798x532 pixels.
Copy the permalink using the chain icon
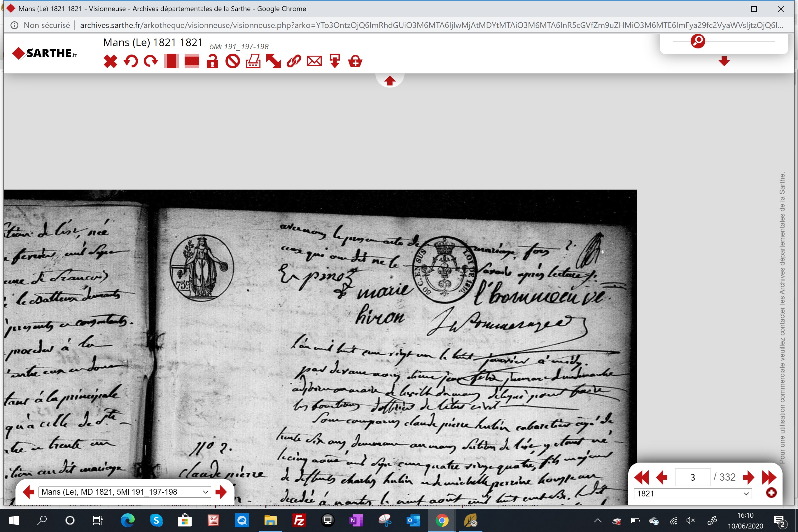294,62
